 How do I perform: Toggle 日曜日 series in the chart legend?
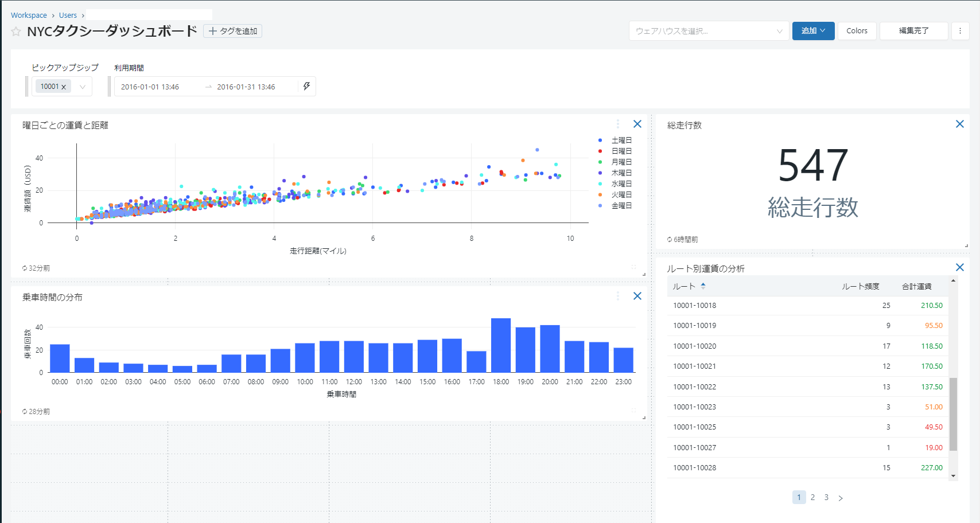coord(621,151)
